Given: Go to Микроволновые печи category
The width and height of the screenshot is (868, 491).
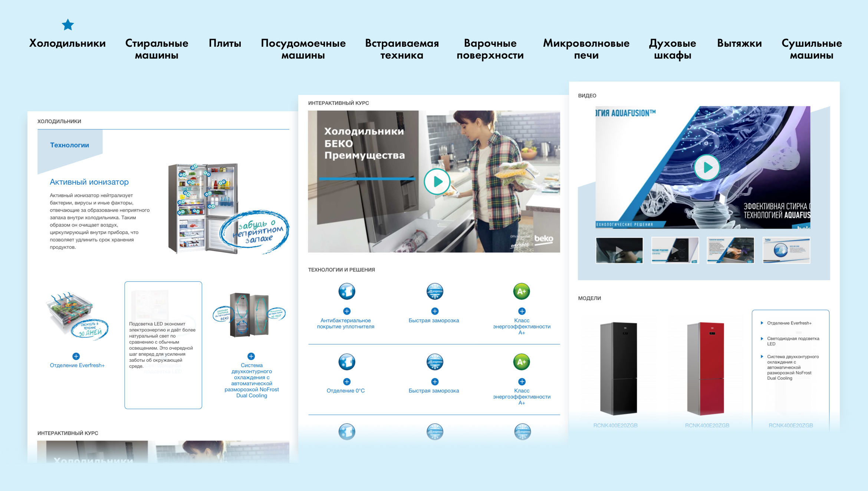Looking at the screenshot, I should 586,49.
